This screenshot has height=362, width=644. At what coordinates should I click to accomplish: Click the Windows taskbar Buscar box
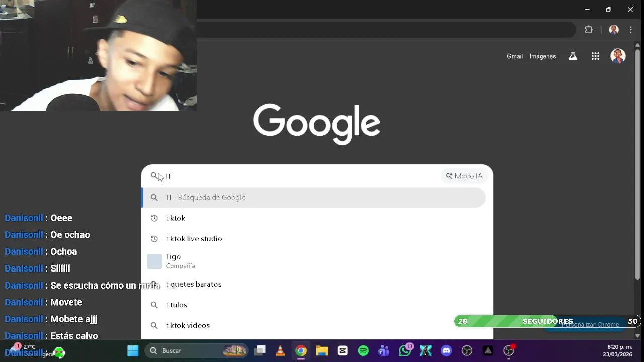click(x=197, y=351)
